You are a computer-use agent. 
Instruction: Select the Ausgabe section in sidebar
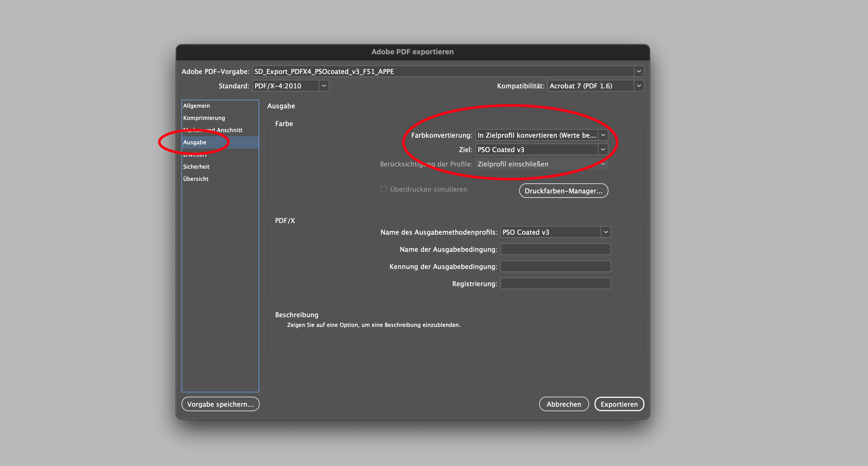tap(195, 142)
